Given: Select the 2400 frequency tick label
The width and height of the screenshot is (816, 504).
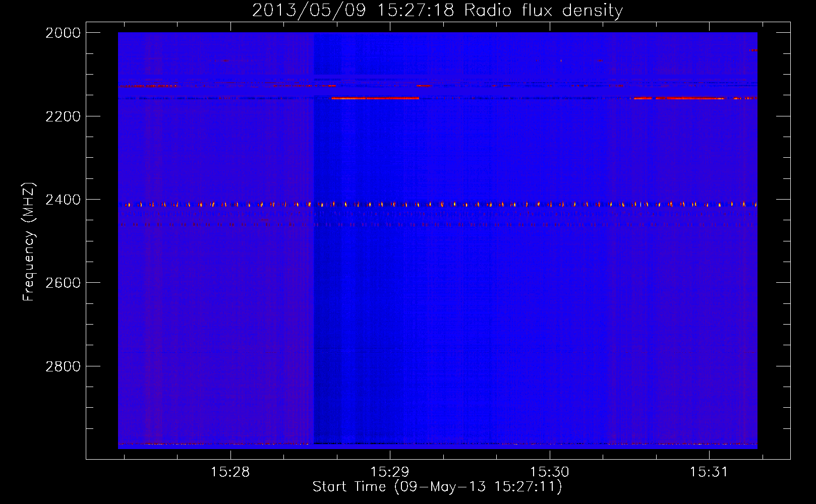Looking at the screenshot, I should tap(63, 200).
